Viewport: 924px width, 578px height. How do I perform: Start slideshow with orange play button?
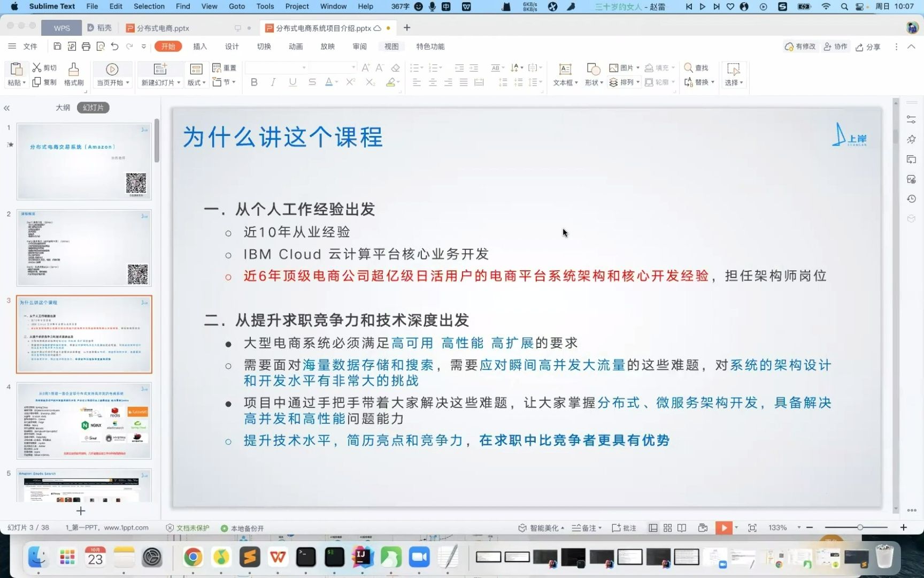723,527
